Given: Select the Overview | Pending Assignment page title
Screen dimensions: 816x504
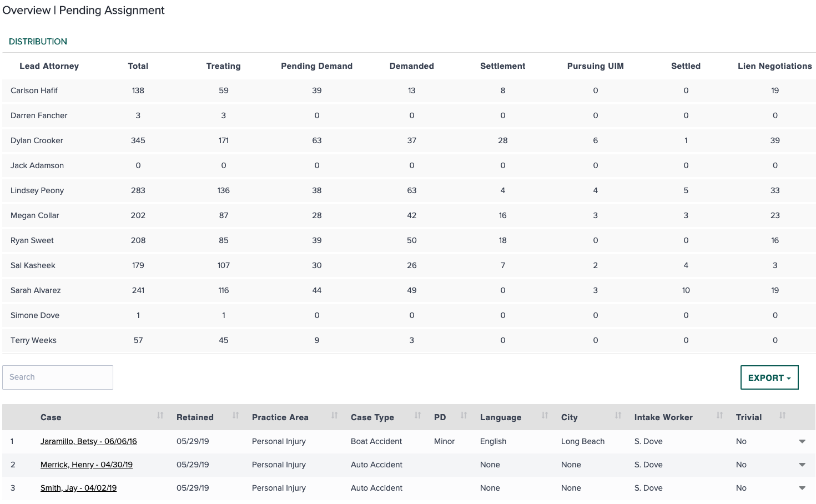Looking at the screenshot, I should [x=83, y=11].
